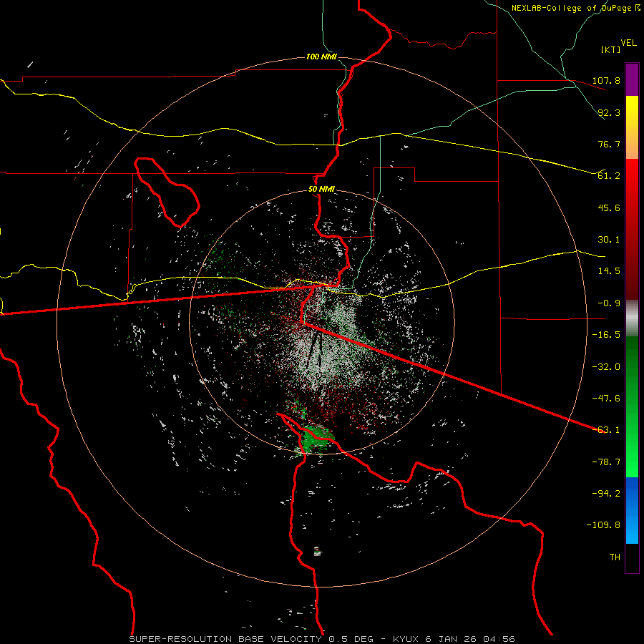Image resolution: width=644 pixels, height=644 pixels.
Task: Click the VEL legend title
Action: pos(628,42)
